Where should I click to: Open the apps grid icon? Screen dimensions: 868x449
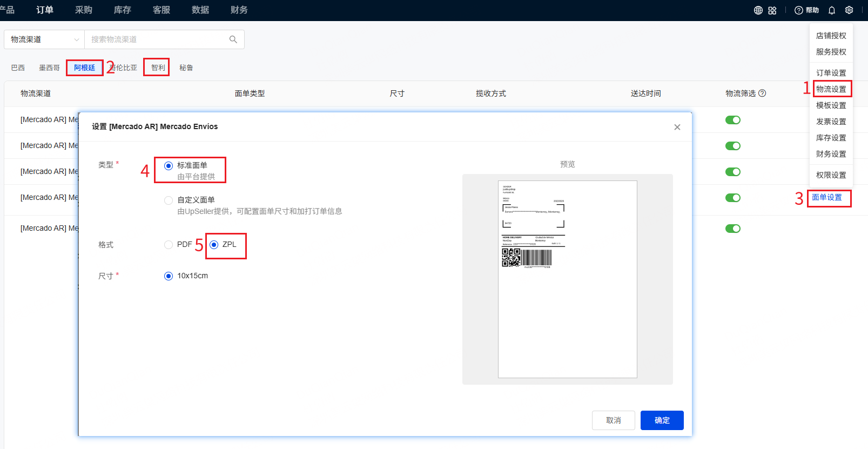click(772, 10)
